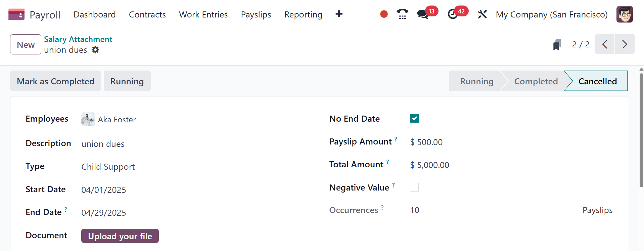
Task: Open the discuss messages icon
Action: (422, 14)
